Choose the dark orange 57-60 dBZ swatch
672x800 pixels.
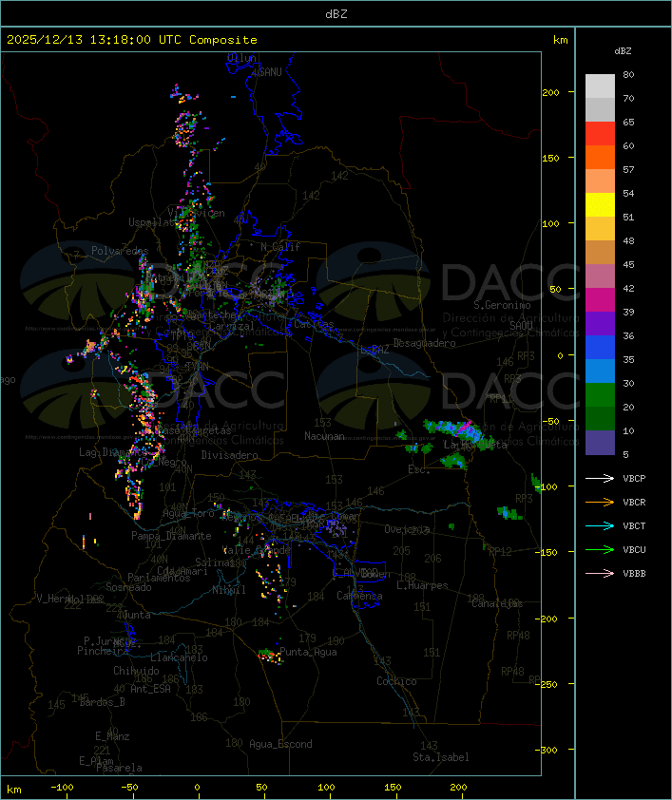click(x=600, y=158)
